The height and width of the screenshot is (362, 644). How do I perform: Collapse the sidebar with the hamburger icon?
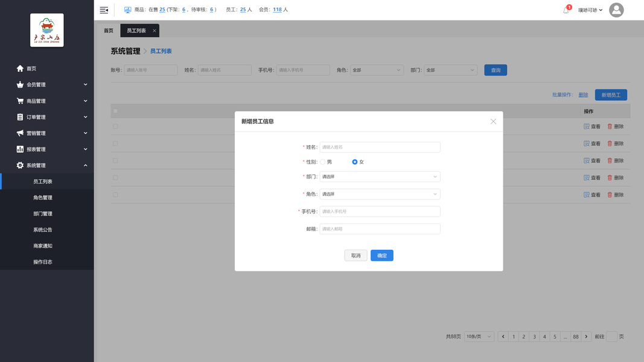tap(104, 10)
